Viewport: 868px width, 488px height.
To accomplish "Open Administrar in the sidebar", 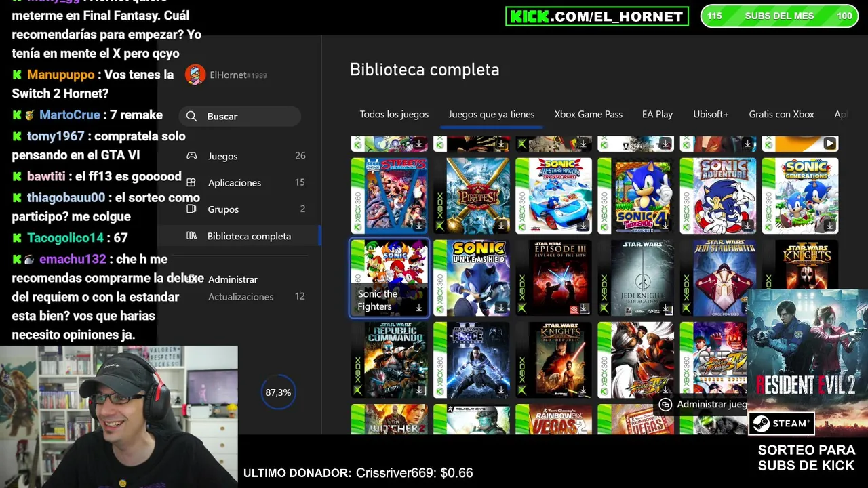I will point(233,279).
